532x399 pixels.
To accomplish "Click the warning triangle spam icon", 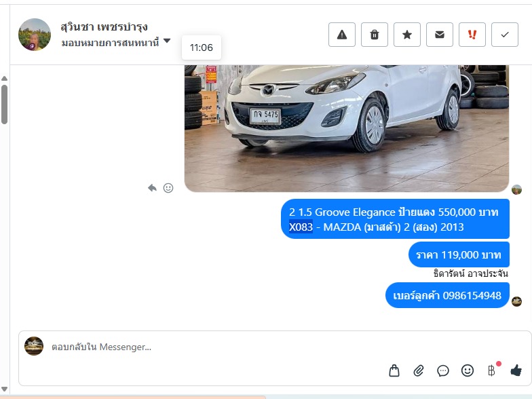I will click(x=342, y=35).
